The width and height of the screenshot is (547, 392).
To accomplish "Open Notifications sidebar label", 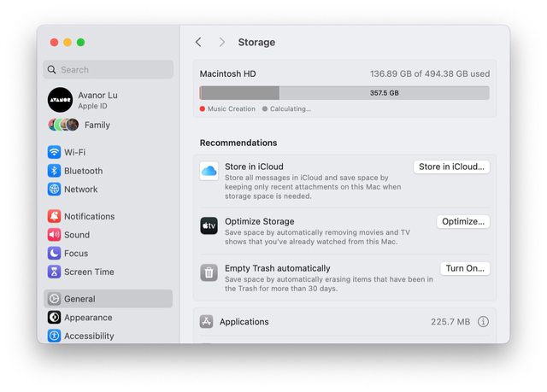I will click(89, 216).
